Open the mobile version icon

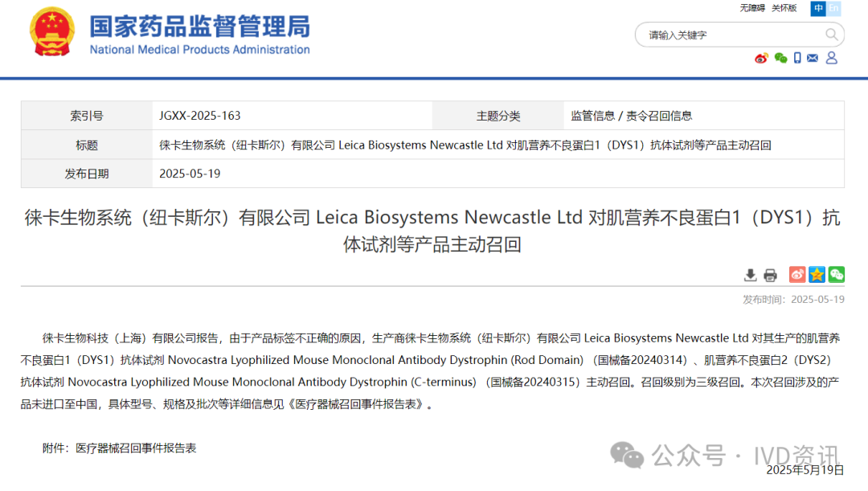797,58
